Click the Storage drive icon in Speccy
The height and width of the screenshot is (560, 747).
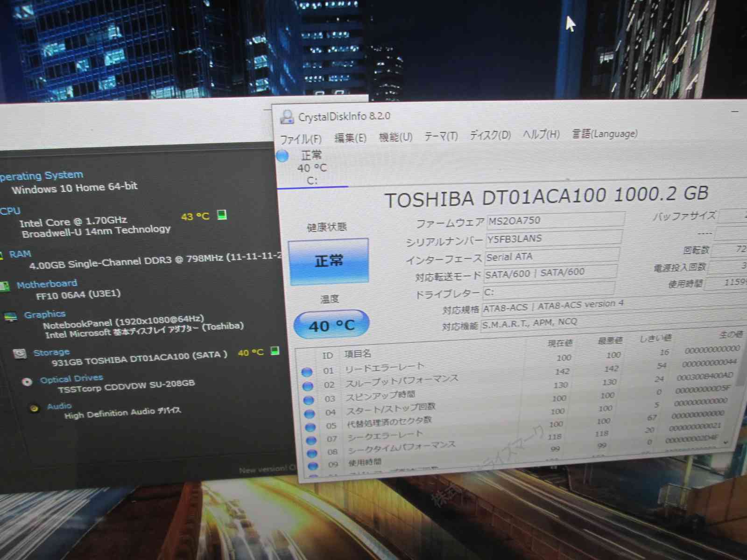[x=20, y=354]
